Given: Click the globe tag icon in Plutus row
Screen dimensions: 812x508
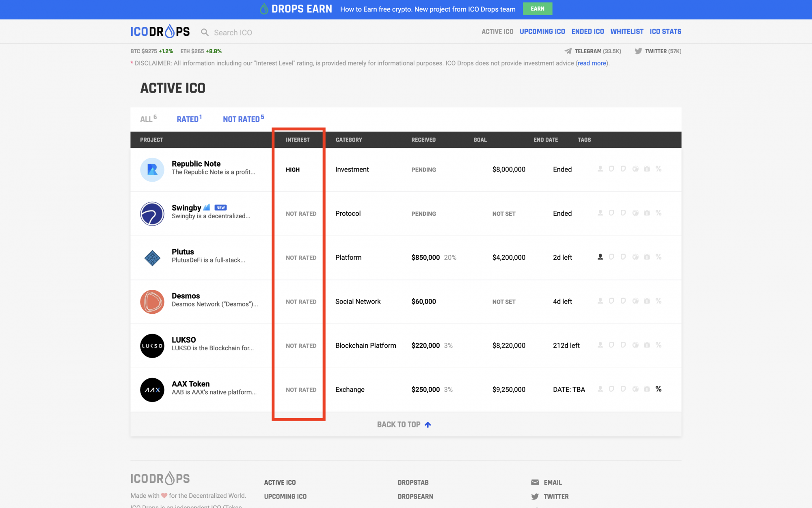Looking at the screenshot, I should [635, 257].
